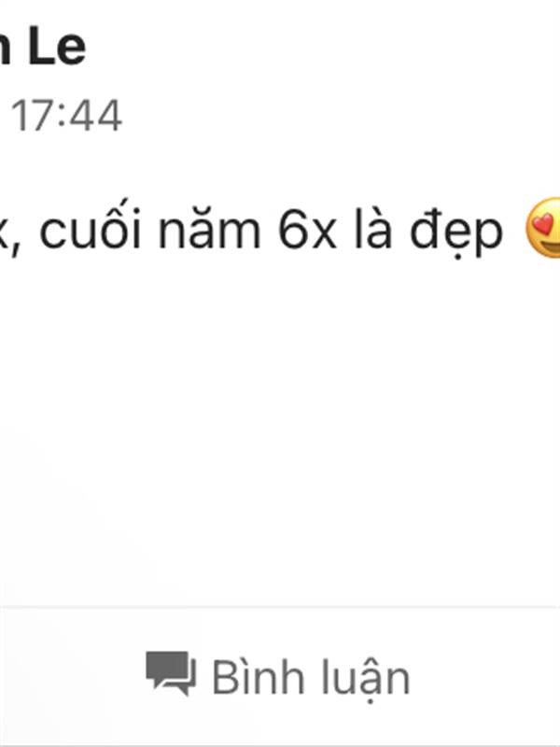Click the word "Bình" beside the comment icon
The height and width of the screenshot is (747, 560).
[x=259, y=676]
